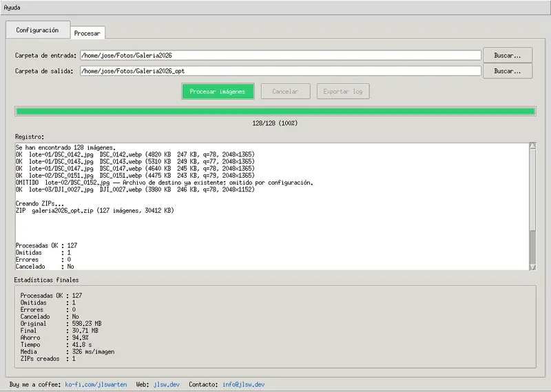Select the DSC_0143.jpg log line
The height and width of the screenshot is (392, 551).
pyautogui.click(x=135, y=161)
